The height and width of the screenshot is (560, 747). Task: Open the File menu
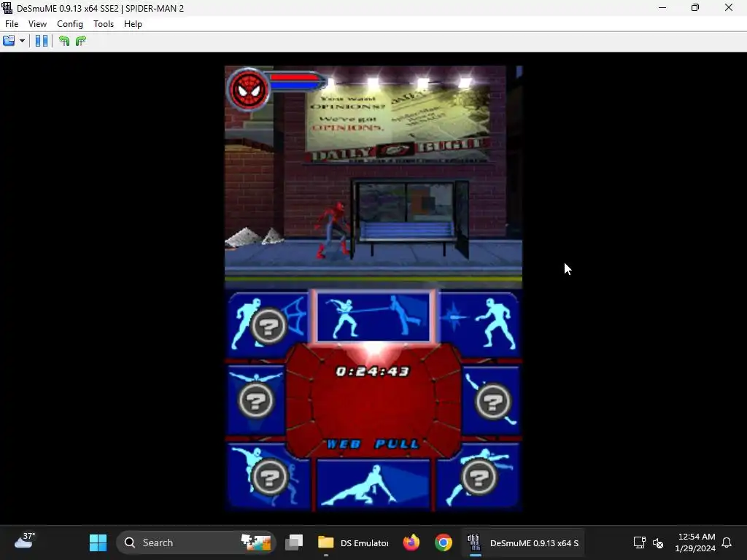click(12, 24)
